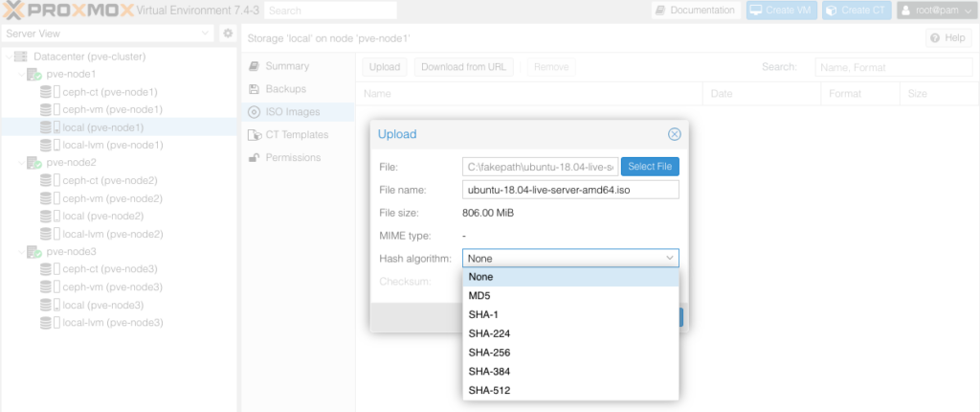The width and height of the screenshot is (980, 412).
Task: Choose None hash algorithm option
Action: tap(570, 277)
